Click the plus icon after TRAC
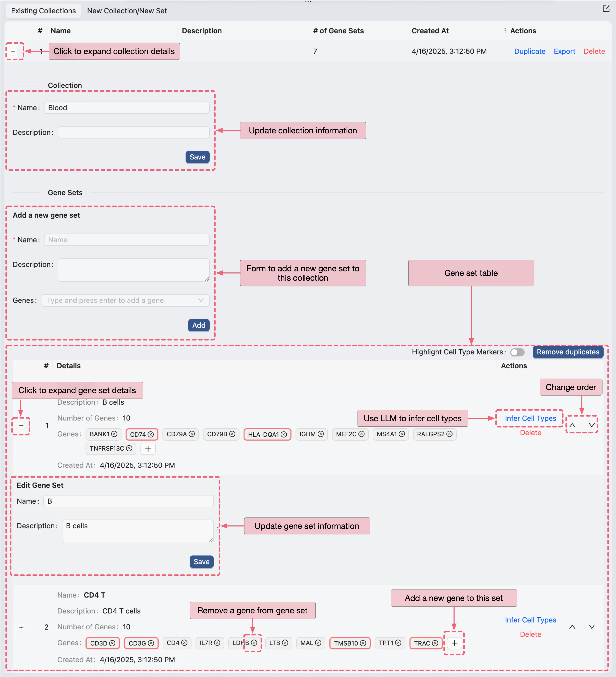This screenshot has height=677, width=616. (x=454, y=643)
